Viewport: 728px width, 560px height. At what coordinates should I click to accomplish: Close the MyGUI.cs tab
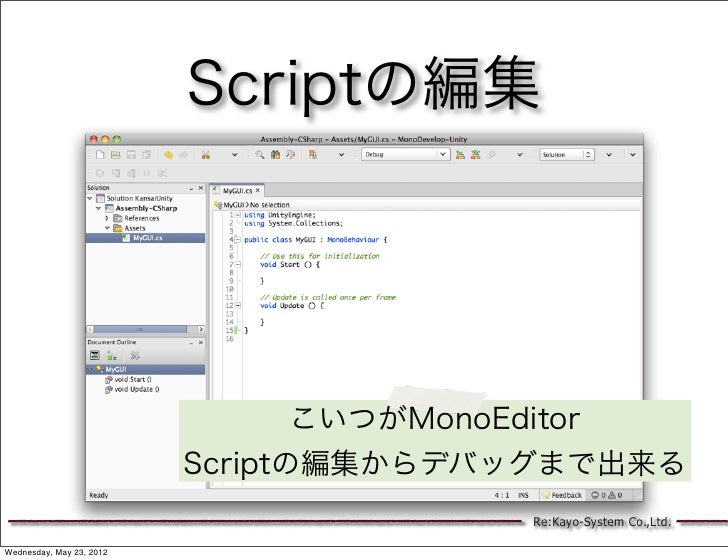point(258,190)
